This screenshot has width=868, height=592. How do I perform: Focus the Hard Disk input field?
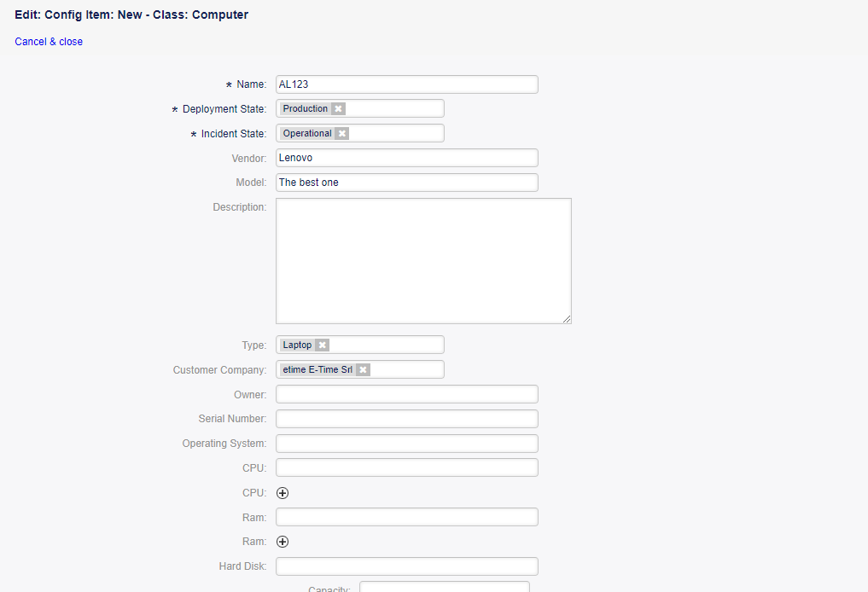(x=406, y=566)
